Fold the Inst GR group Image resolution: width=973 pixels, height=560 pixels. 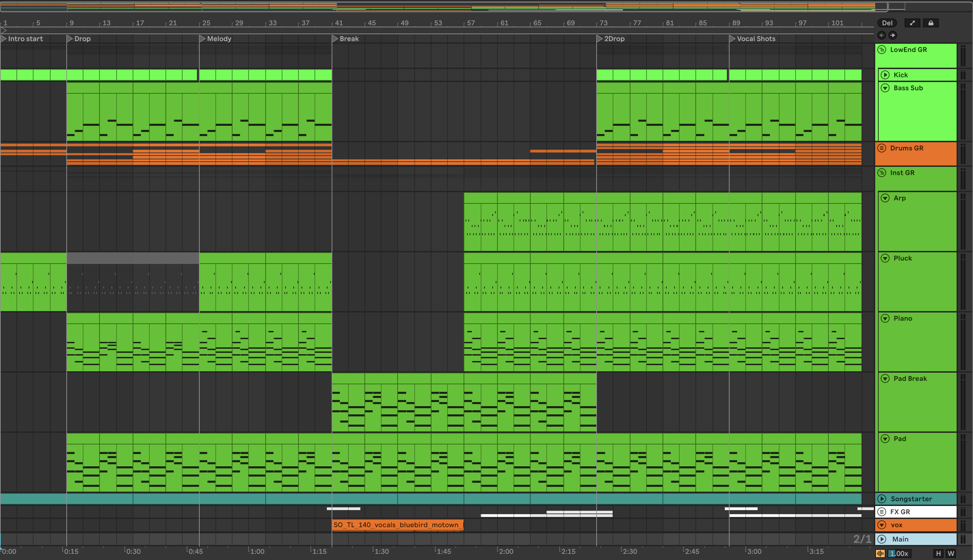(x=882, y=173)
